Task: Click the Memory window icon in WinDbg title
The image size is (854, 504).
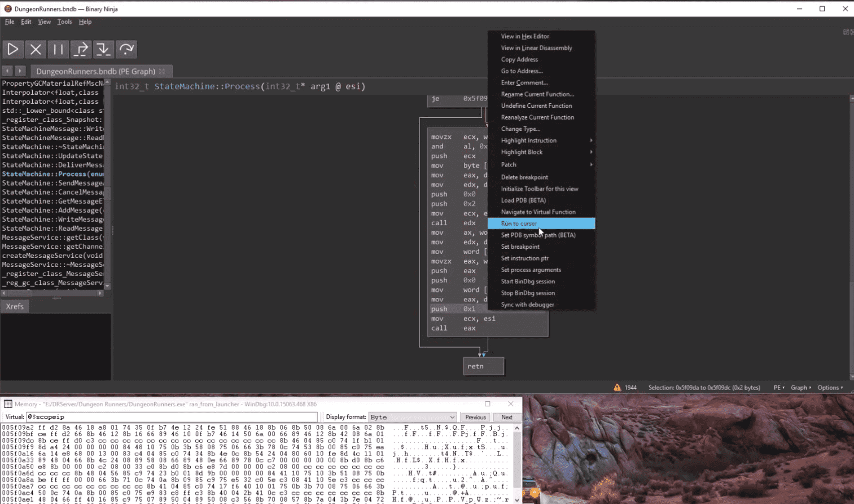Action: [x=8, y=404]
